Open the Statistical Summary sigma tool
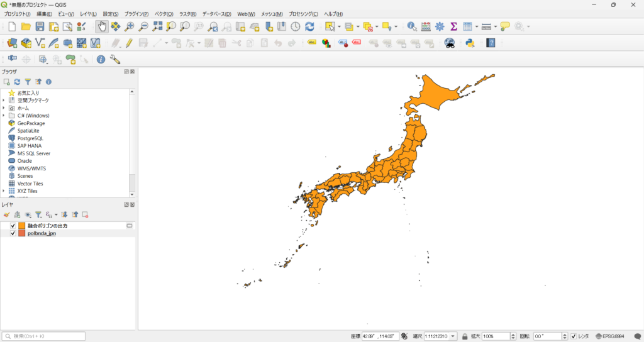The image size is (644, 342). tap(453, 26)
